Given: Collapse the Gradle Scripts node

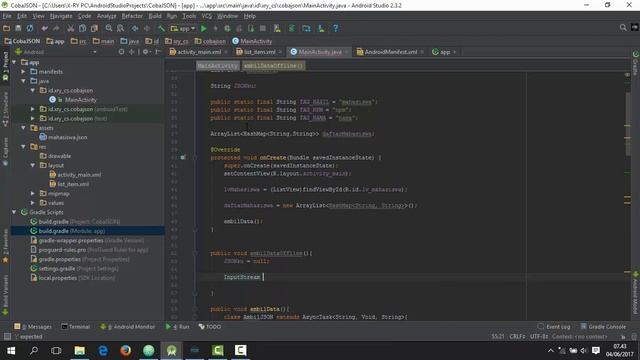Looking at the screenshot, I should (14, 213).
